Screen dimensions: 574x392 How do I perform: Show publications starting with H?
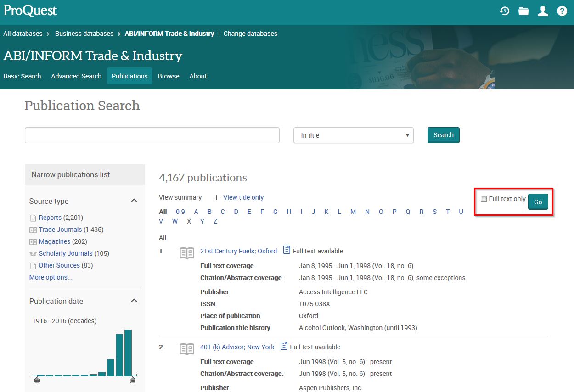click(x=289, y=212)
